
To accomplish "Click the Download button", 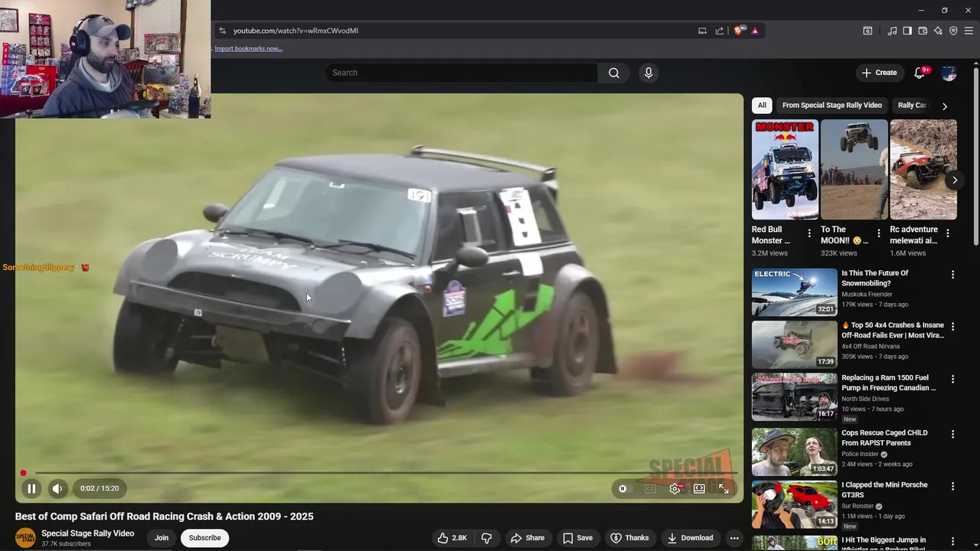I will [690, 538].
